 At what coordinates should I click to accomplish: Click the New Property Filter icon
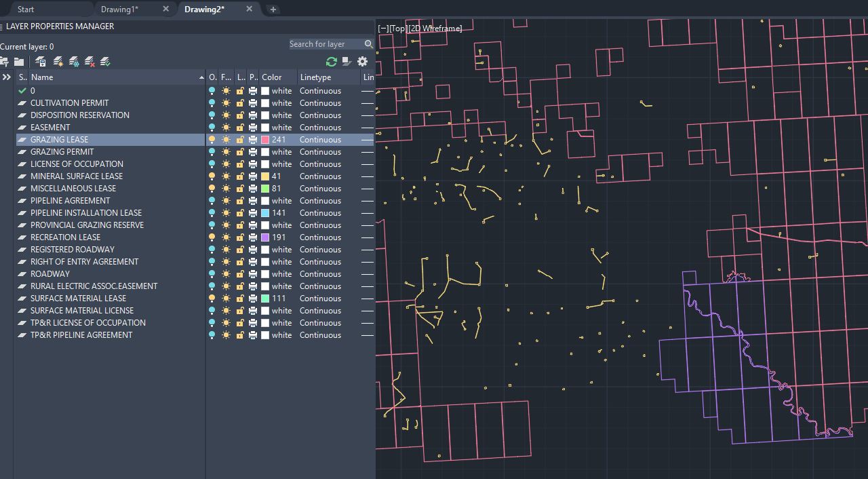pos(3,61)
